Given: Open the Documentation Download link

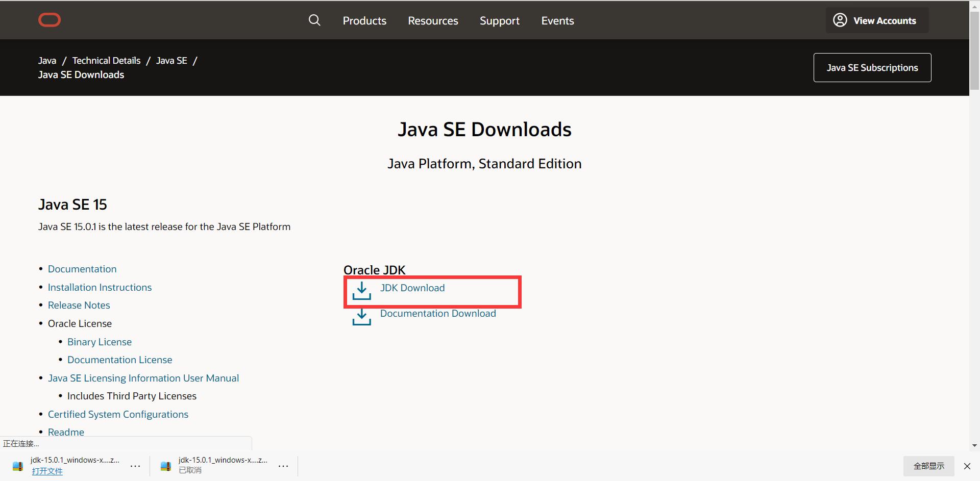Looking at the screenshot, I should pyautogui.click(x=438, y=313).
